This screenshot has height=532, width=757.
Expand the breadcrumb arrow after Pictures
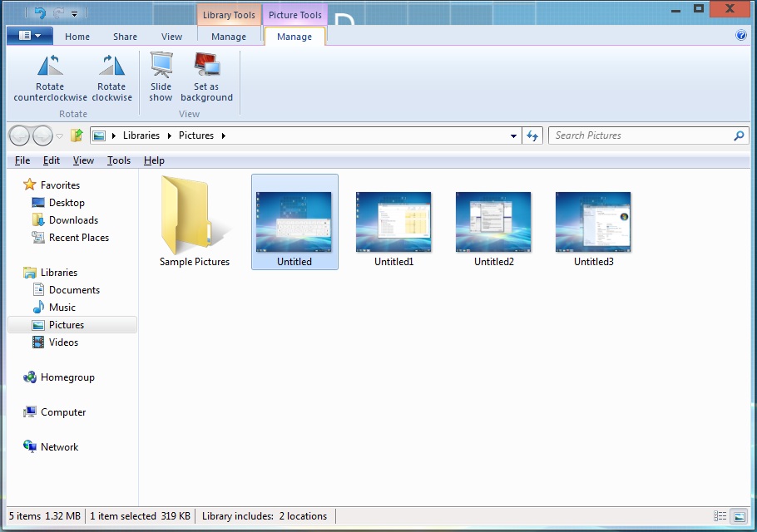224,135
